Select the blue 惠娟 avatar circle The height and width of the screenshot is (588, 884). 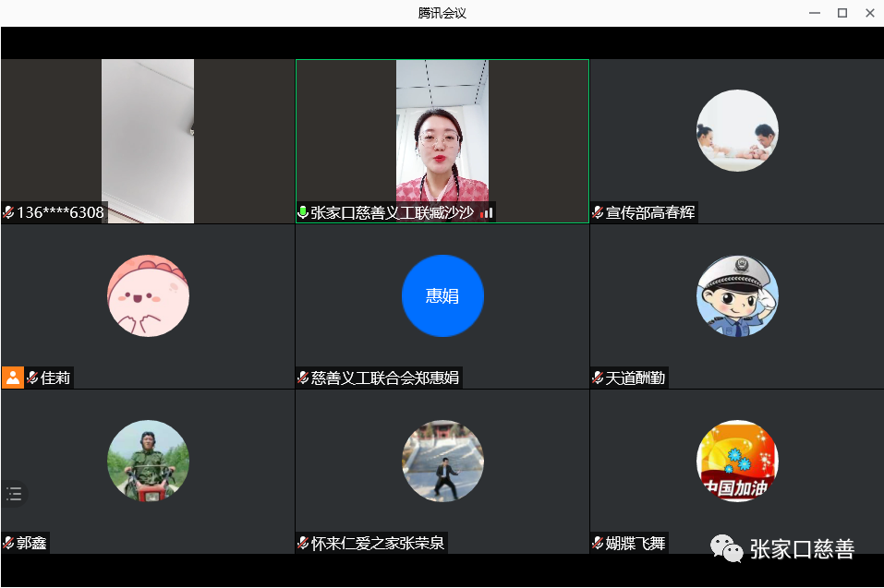[442, 295]
